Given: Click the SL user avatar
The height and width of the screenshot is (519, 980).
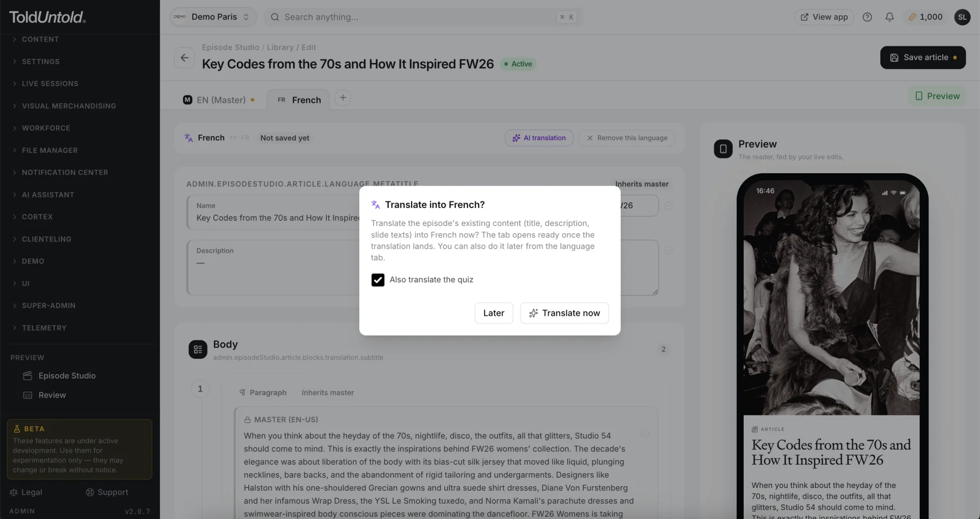Looking at the screenshot, I should pos(962,17).
